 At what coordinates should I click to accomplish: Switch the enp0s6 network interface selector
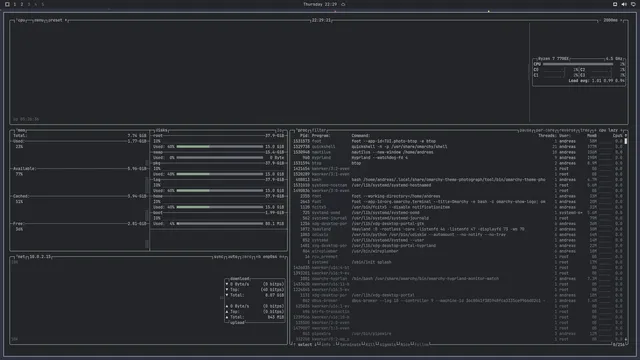point(270,257)
